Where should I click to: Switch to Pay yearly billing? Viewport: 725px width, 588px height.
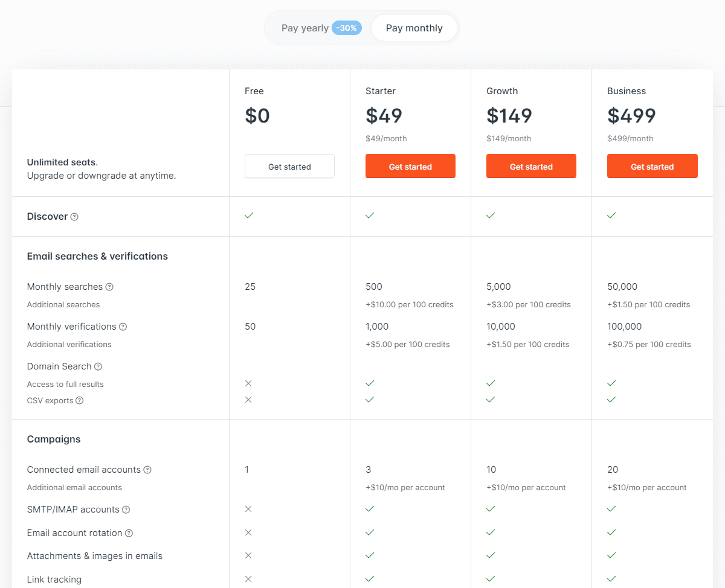coord(305,28)
